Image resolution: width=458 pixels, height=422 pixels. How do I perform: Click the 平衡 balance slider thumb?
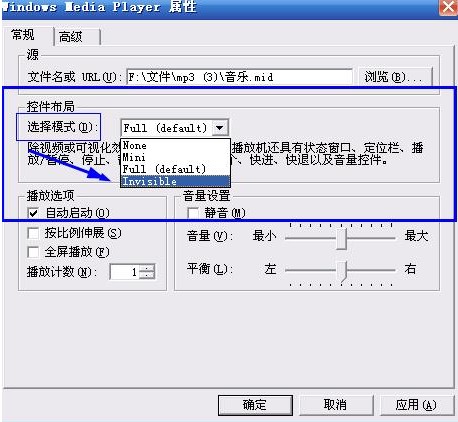point(341,271)
